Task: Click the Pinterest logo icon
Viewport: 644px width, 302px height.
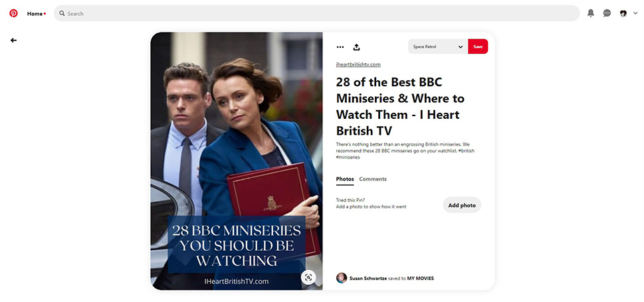Action: 13,13
